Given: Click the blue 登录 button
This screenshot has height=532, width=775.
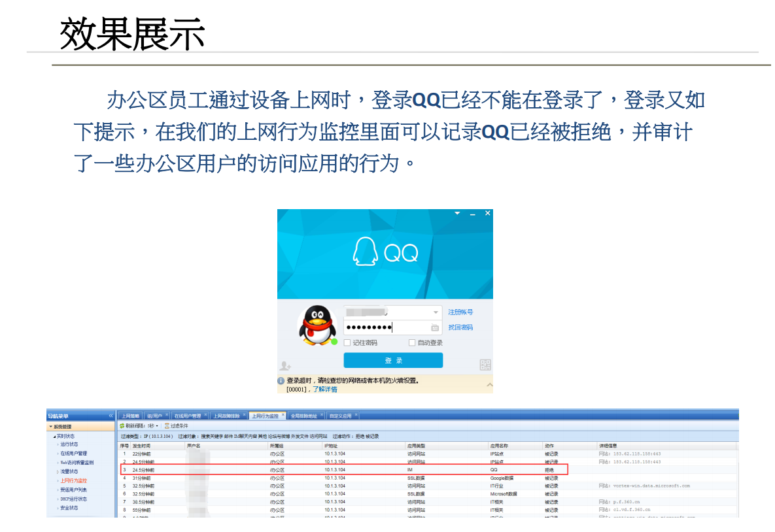Looking at the screenshot, I should [x=394, y=361].
